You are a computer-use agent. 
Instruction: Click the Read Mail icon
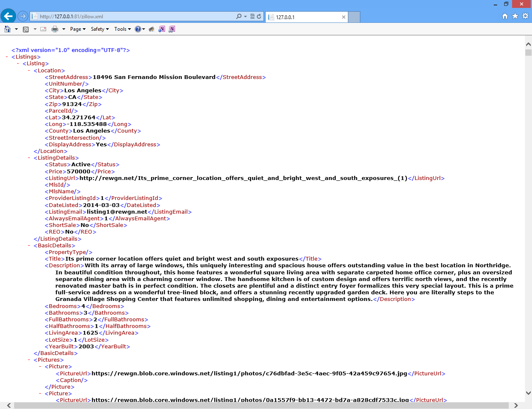coord(43,29)
